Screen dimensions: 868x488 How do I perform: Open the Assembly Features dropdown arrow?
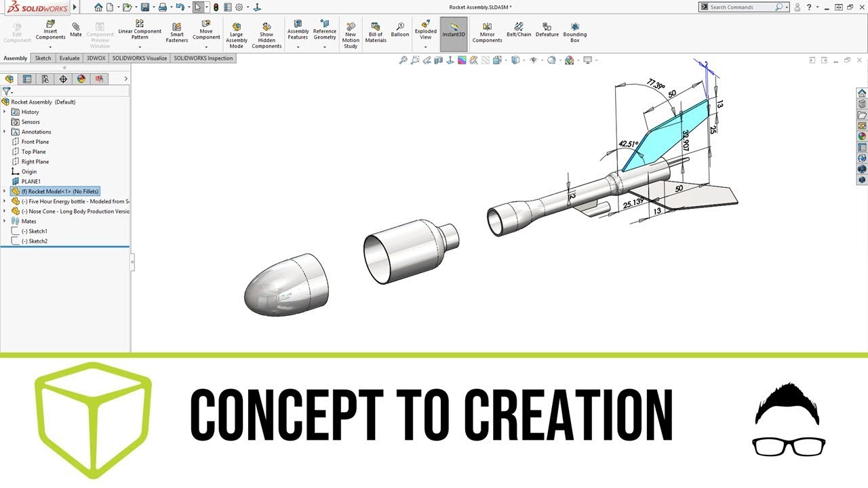[x=298, y=47]
